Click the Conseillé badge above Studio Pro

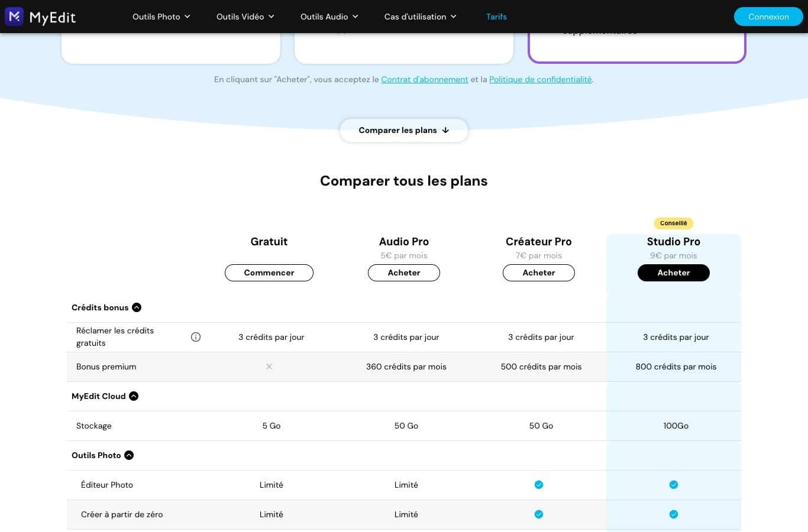674,223
